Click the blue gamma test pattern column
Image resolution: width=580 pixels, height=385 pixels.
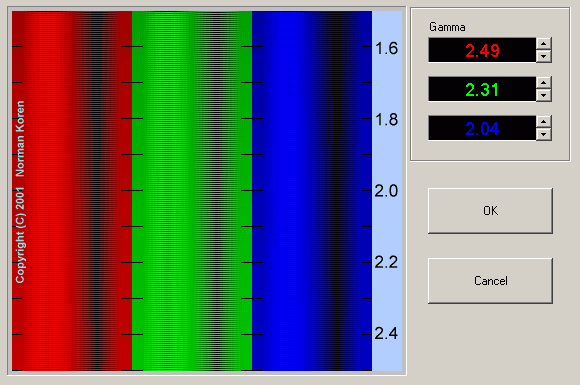[x=312, y=191]
